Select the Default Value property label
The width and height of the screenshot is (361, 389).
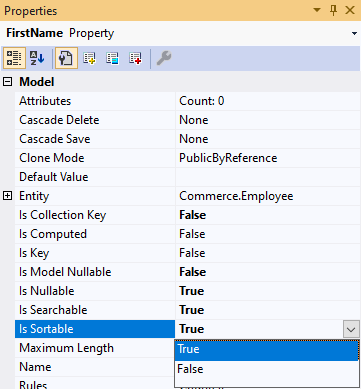point(54,177)
